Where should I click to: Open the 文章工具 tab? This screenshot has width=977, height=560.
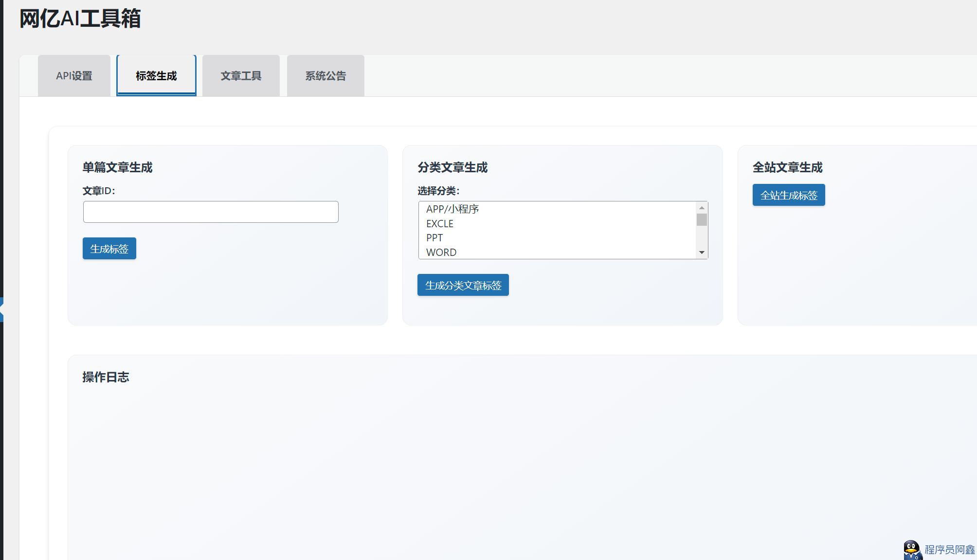pos(241,76)
